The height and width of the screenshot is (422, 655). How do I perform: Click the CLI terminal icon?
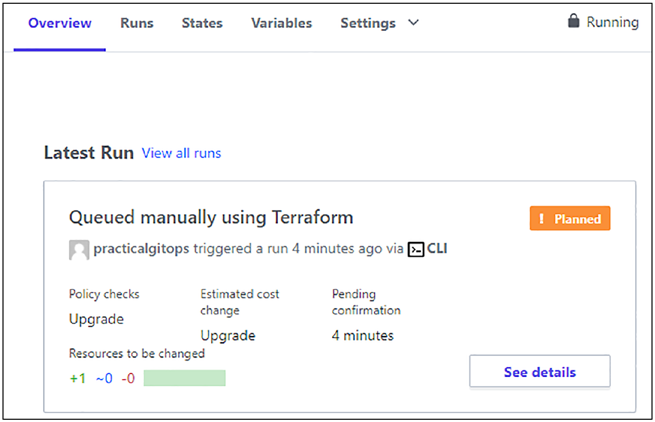click(416, 249)
